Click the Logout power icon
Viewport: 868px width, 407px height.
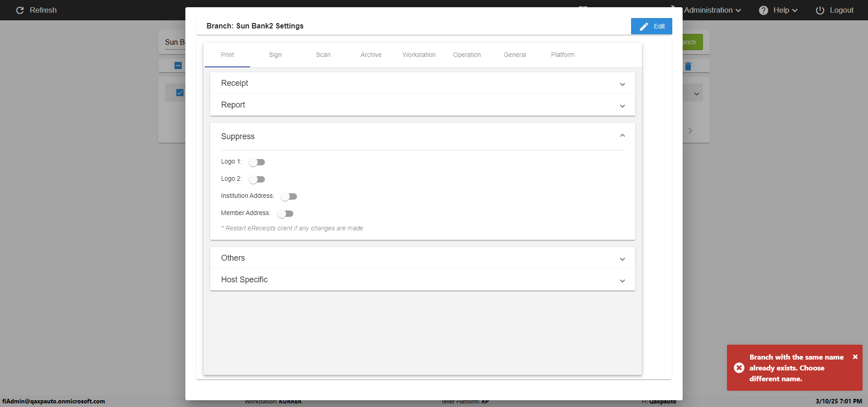[820, 10]
